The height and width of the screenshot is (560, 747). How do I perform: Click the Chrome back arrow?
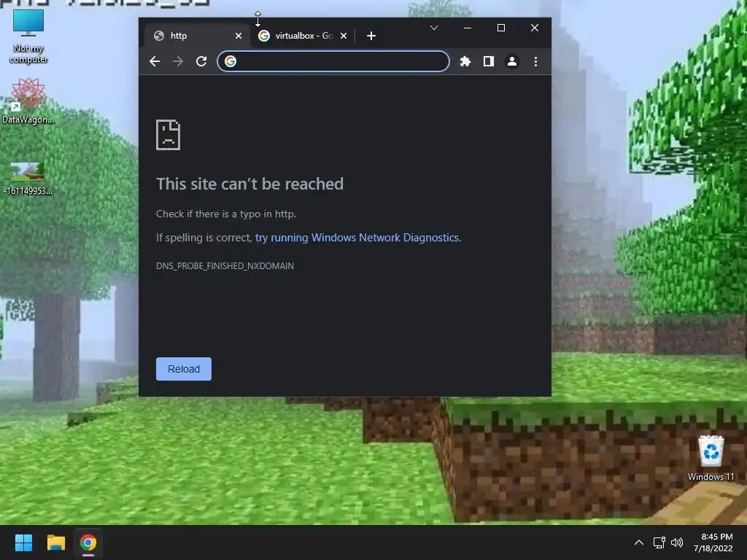coord(155,61)
